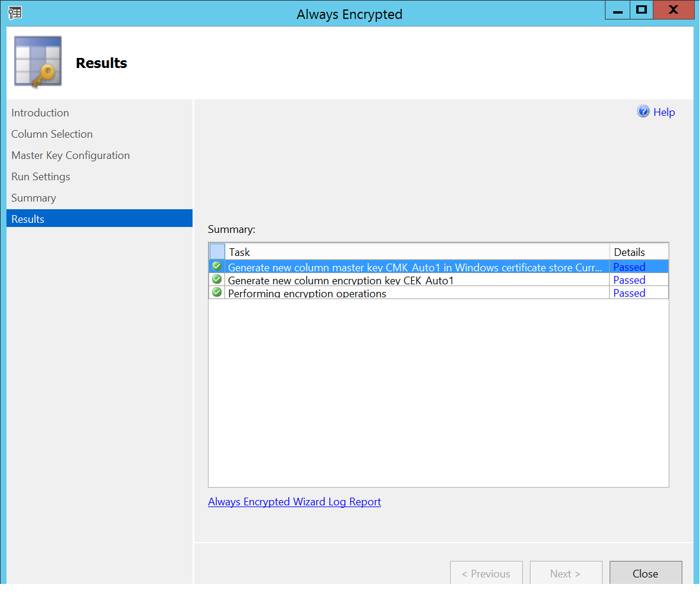Image resolution: width=700 pixels, height=594 pixels.
Task: Open Passed details for encryption operations
Action: pyautogui.click(x=629, y=293)
